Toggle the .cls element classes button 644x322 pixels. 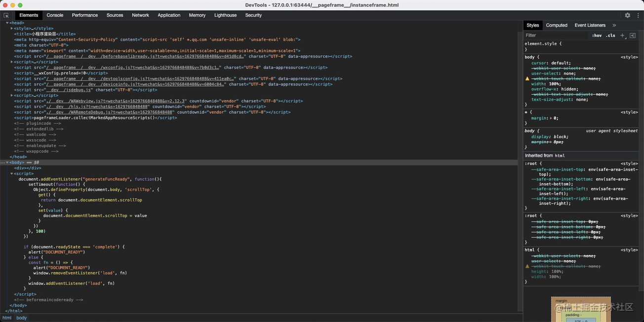pos(611,36)
